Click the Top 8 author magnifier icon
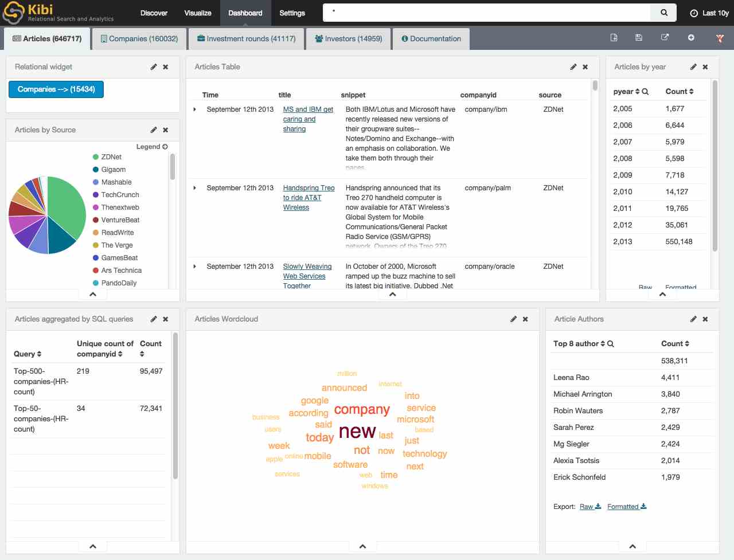The width and height of the screenshot is (734, 560). (611, 344)
